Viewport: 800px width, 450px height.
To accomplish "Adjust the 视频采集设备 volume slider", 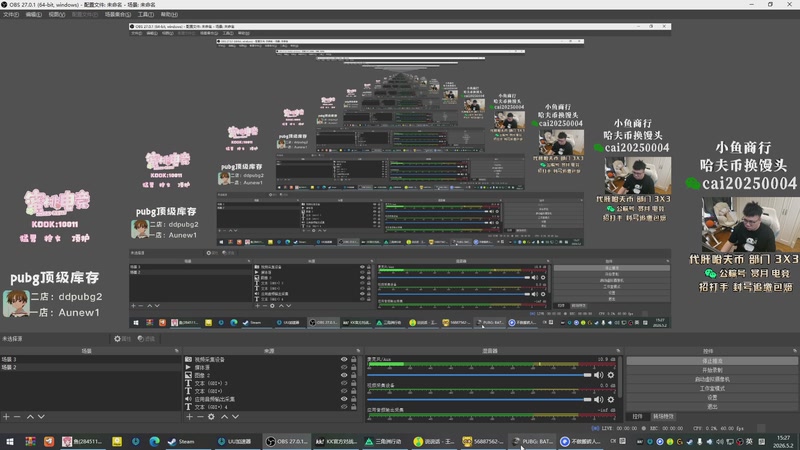I will [480, 399].
